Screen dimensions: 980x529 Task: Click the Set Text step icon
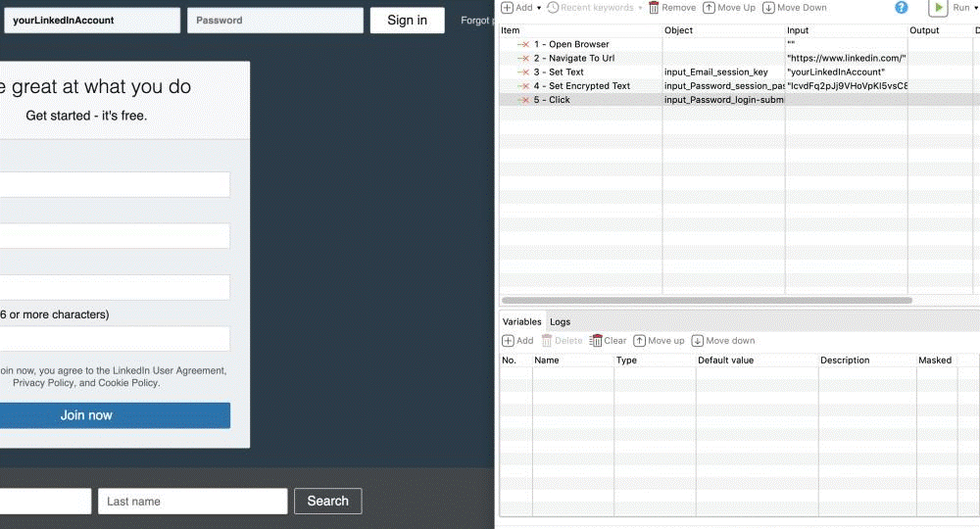(x=523, y=72)
